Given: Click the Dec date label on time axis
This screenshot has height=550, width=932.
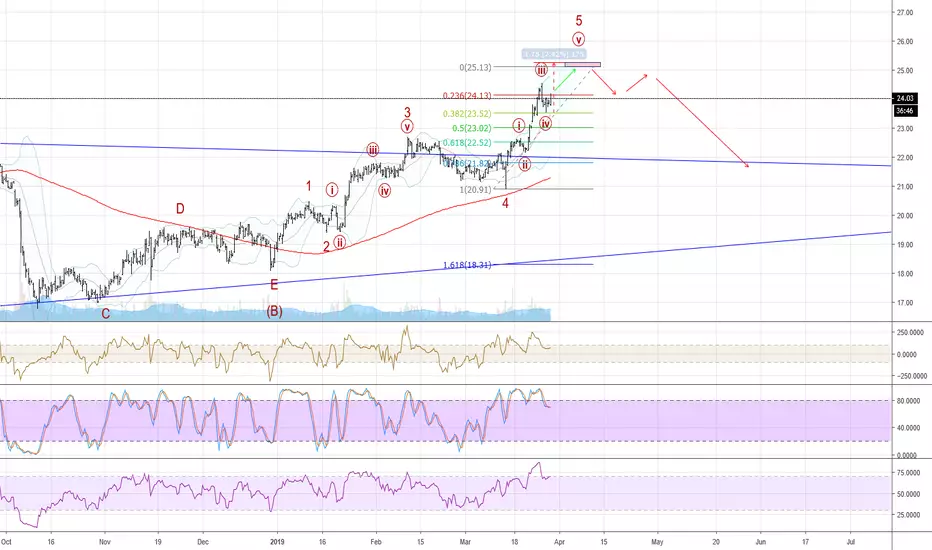Looking at the screenshot, I should (203, 542).
